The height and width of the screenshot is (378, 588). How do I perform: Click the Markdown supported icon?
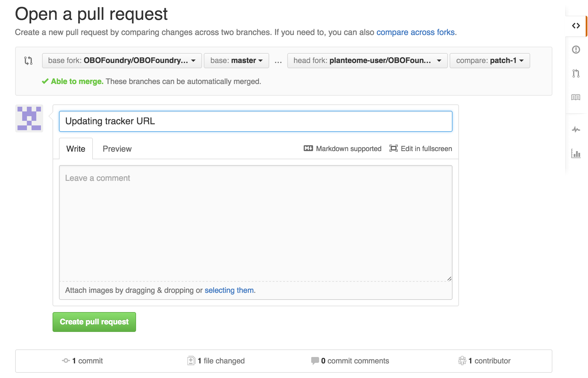[308, 148]
